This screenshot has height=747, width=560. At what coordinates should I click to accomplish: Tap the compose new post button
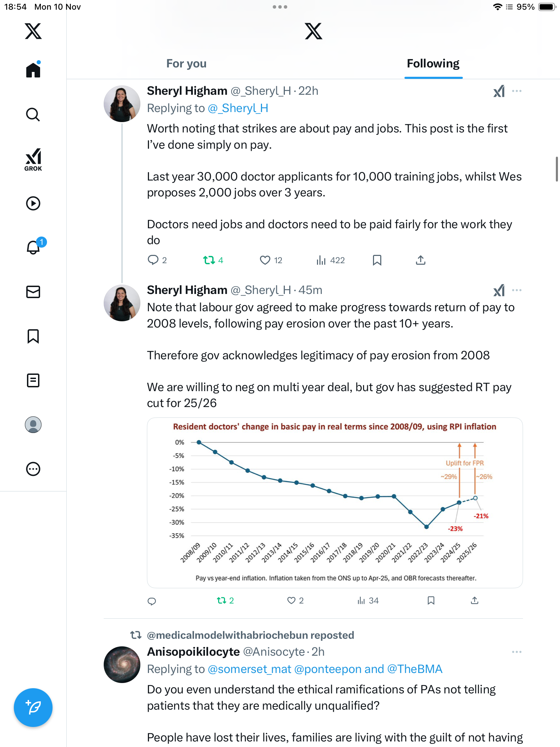point(33,708)
